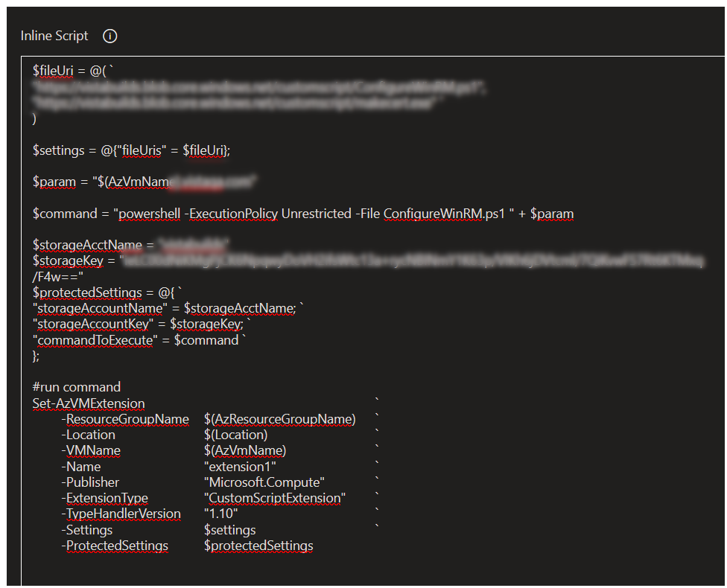Screen dimensions: 727x588
Task: Click the '"storageAccountKey"' hashtable entry
Action: [142, 325]
